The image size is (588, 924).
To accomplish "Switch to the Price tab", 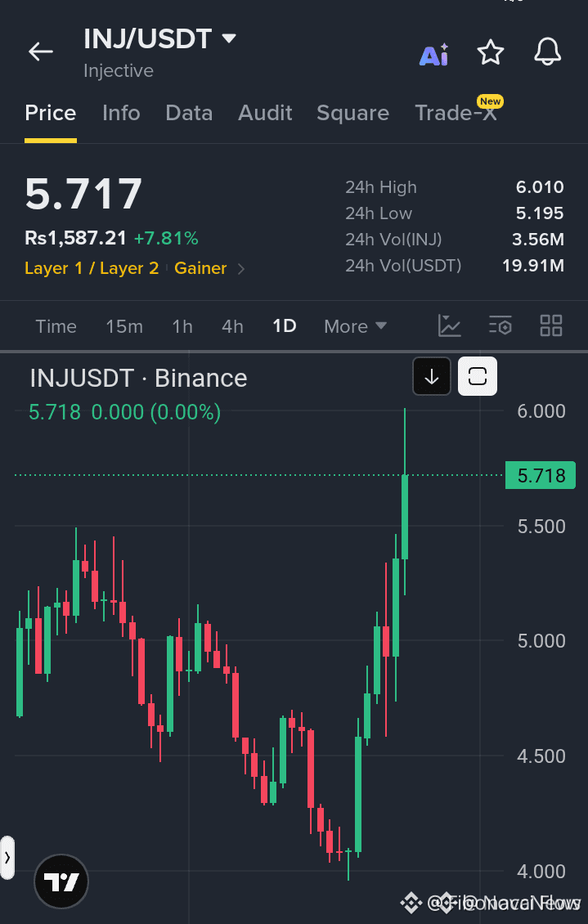I will 51,113.
